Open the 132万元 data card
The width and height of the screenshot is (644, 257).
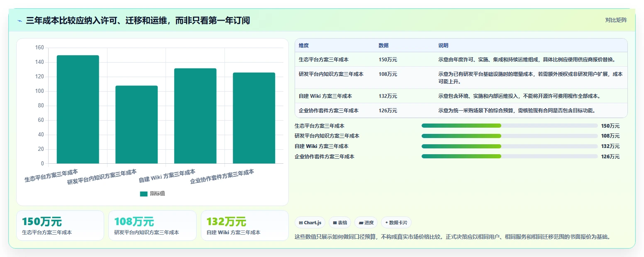[244, 225]
